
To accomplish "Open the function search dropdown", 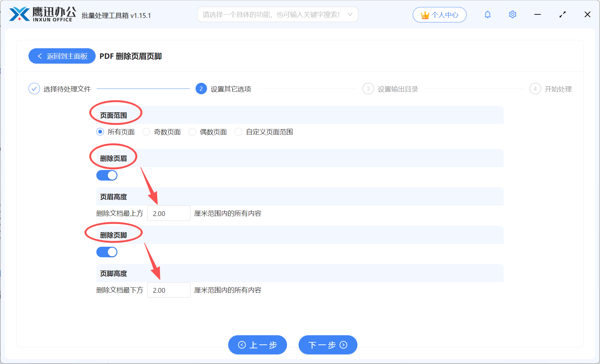I will (277, 15).
